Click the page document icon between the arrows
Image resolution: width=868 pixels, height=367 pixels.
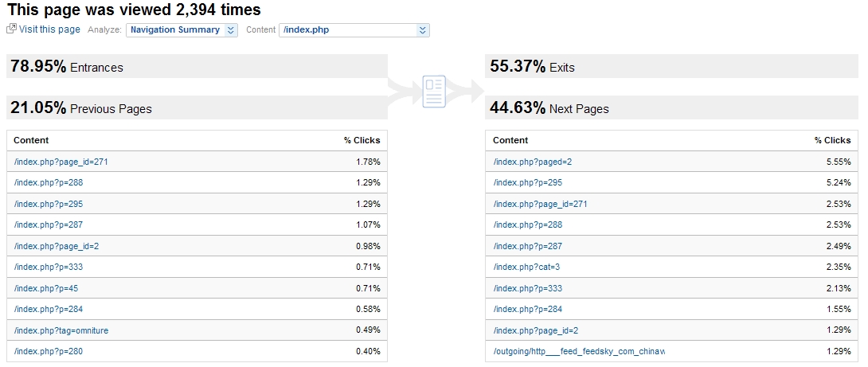tap(434, 90)
